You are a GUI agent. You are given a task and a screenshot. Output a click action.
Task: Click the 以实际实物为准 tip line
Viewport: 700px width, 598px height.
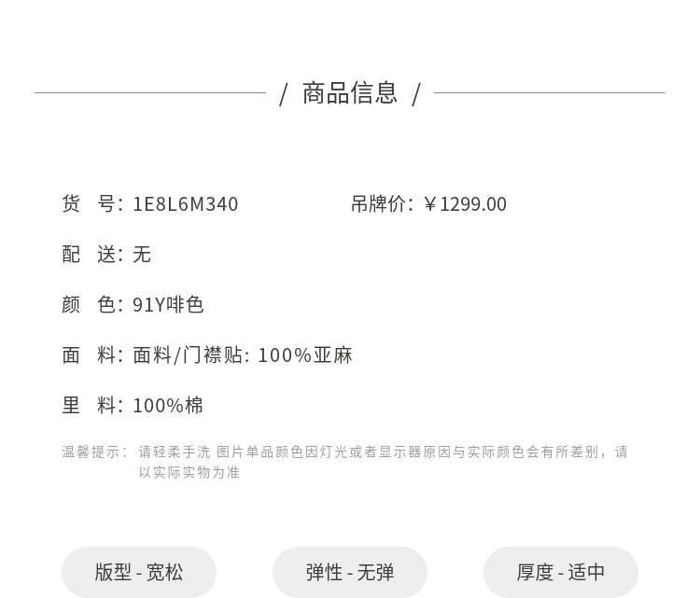pos(189,473)
